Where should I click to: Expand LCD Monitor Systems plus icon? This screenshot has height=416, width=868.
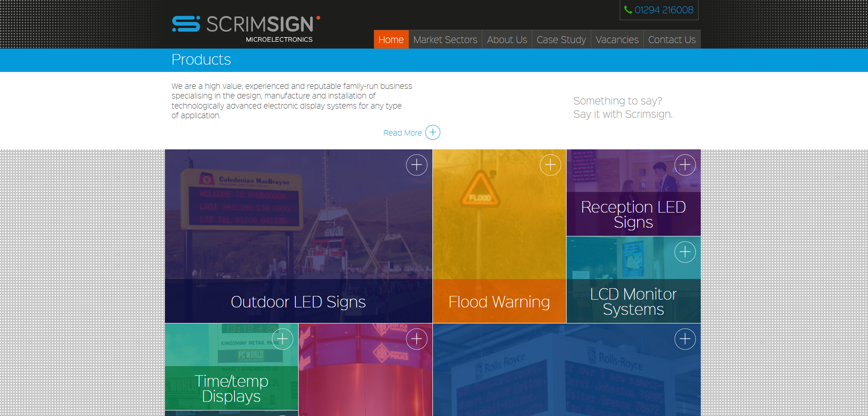tap(685, 252)
